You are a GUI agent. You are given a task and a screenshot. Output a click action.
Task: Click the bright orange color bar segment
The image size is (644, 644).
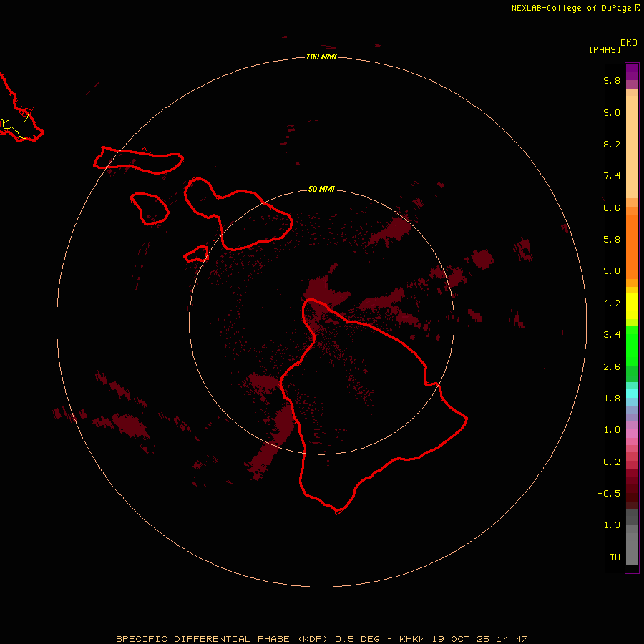tap(632, 246)
